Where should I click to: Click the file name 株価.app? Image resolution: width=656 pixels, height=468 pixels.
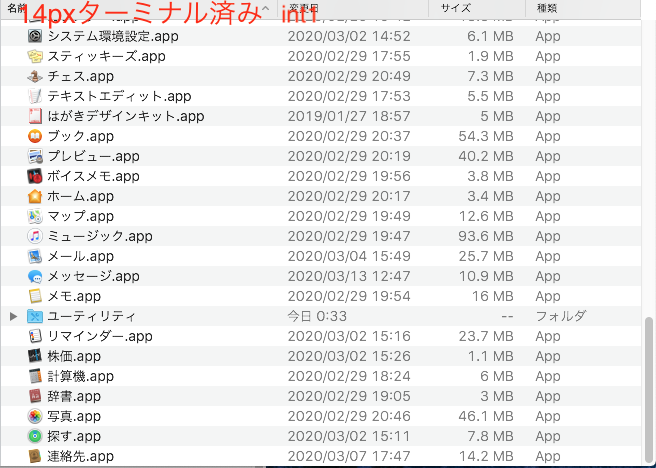(x=74, y=356)
